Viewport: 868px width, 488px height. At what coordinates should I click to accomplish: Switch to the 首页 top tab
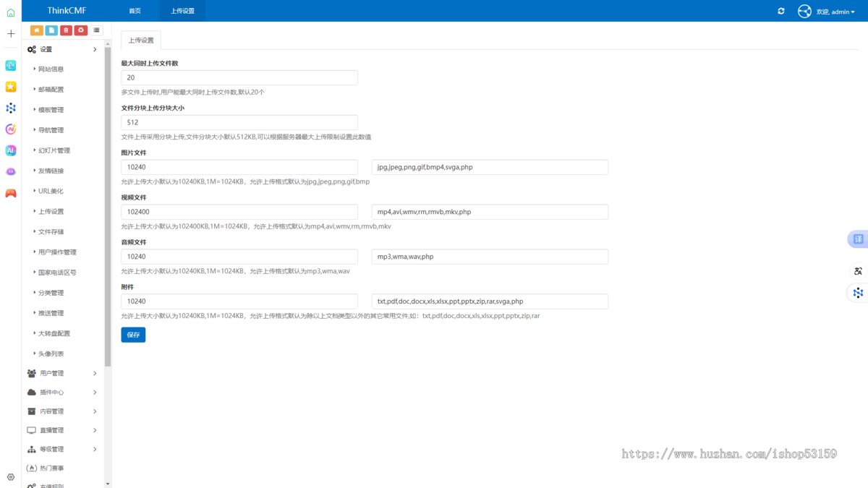(x=135, y=12)
